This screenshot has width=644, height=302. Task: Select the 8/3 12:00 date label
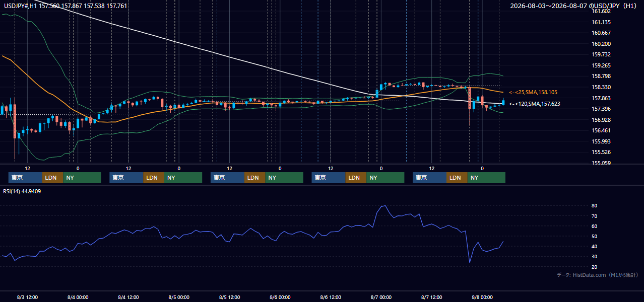click(27, 297)
